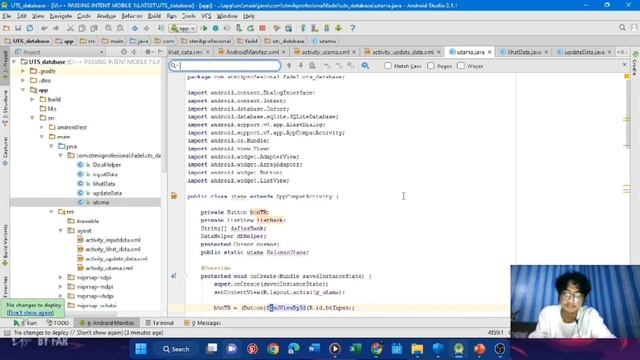This screenshot has width=640, height=360.
Task: Open the Help question mark icon
Action: click(352, 28)
